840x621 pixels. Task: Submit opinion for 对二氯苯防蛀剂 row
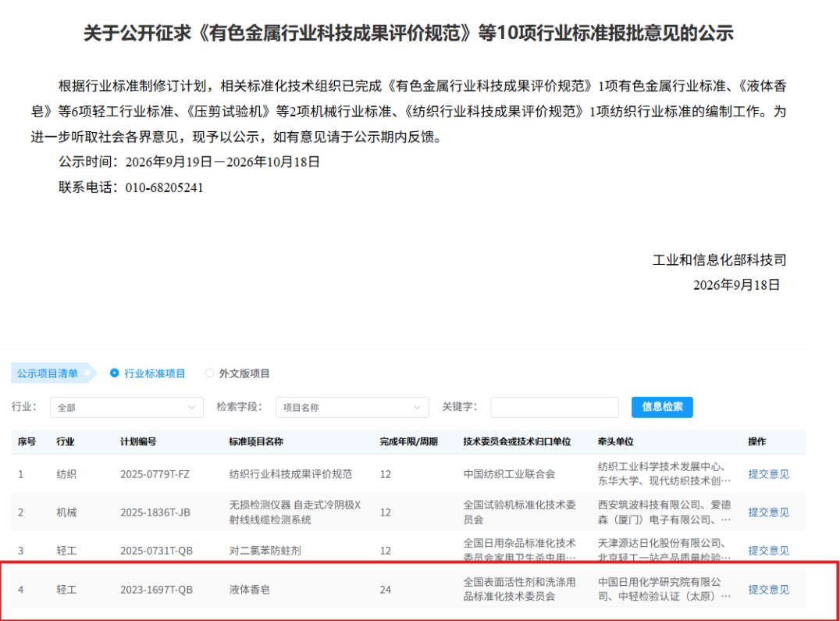[768, 551]
